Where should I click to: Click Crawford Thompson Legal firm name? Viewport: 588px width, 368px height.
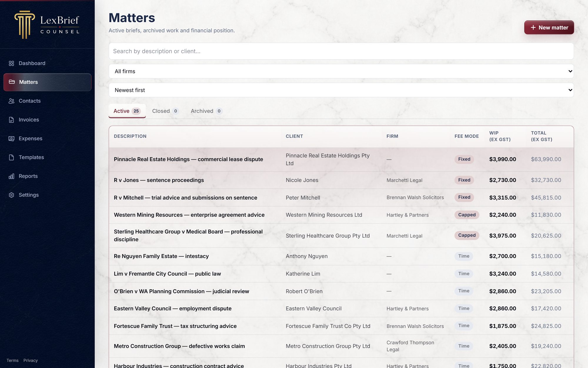[410, 346]
